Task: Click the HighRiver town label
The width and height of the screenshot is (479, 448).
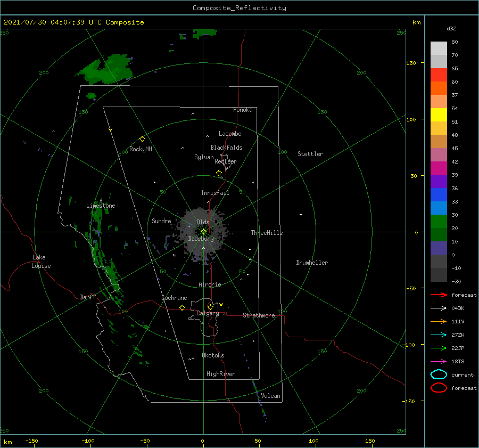Action: coord(221,374)
